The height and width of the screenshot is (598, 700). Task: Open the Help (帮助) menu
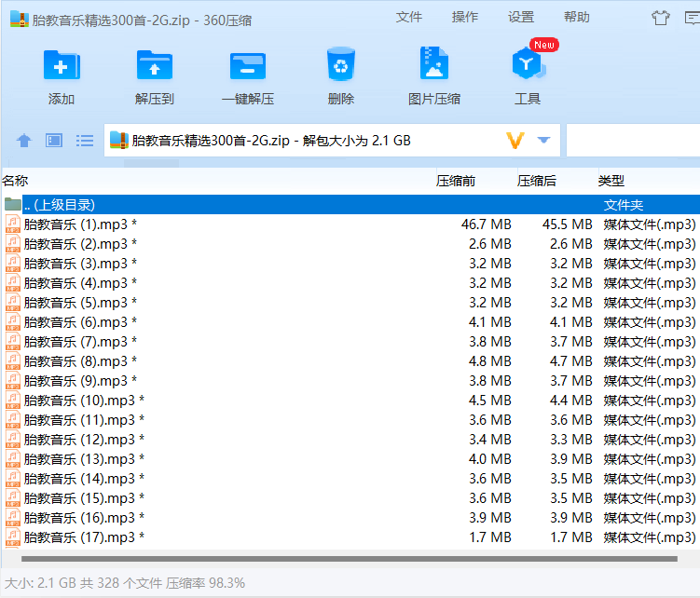577,17
